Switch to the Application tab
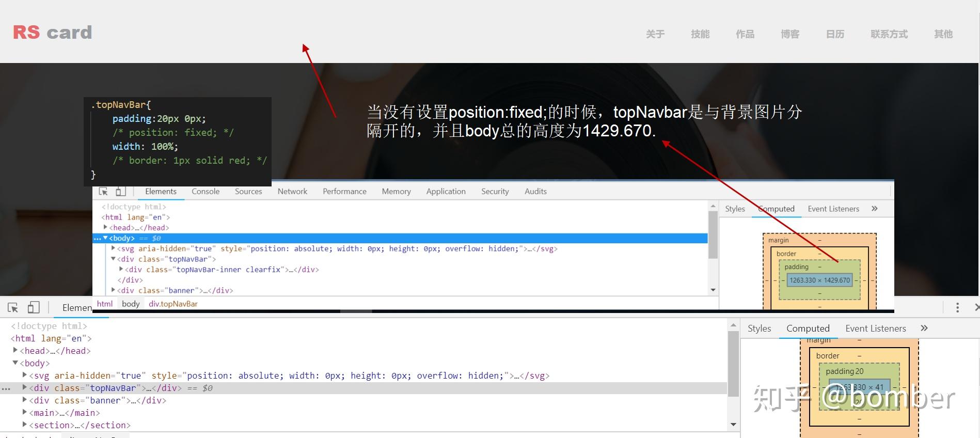Screen dimensions: 980x438 pos(446,191)
